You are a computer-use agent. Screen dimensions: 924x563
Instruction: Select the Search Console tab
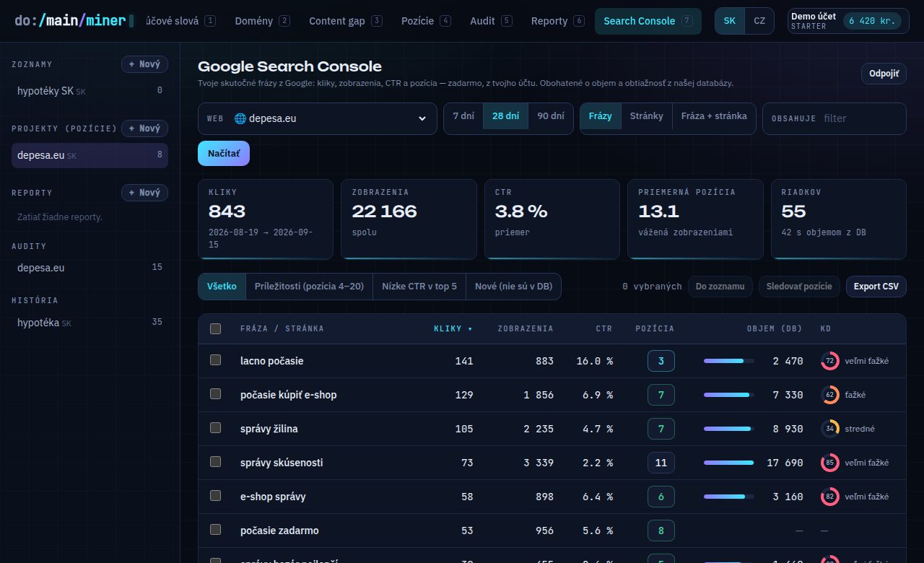coord(648,21)
